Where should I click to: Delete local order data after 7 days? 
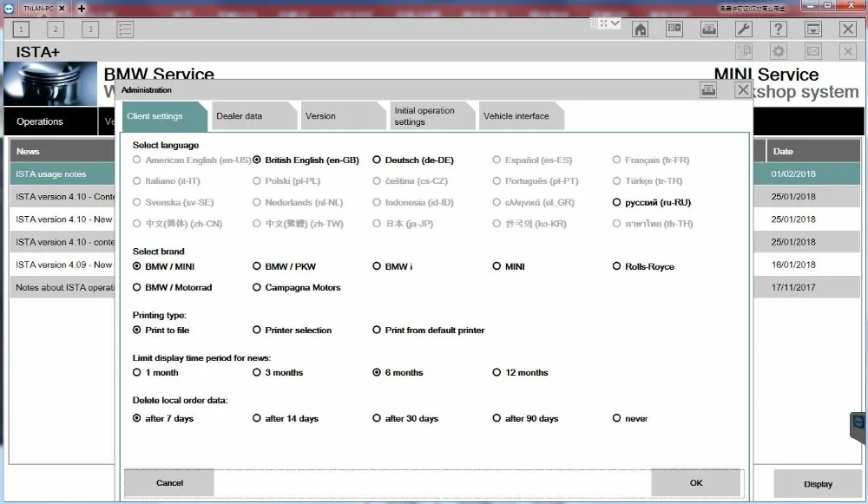(x=163, y=418)
